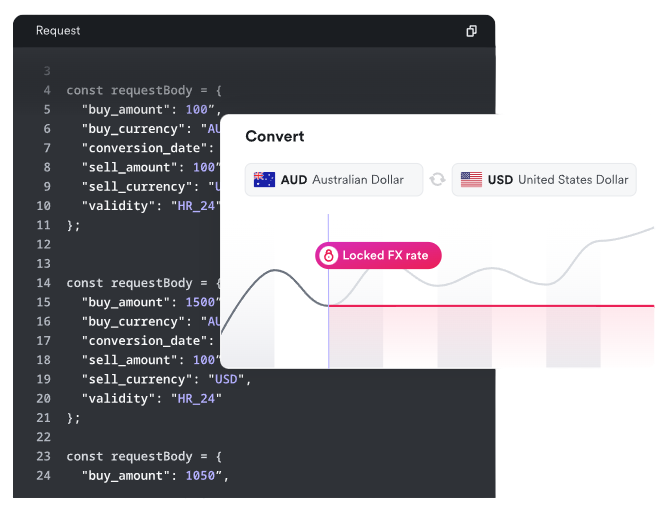The height and width of the screenshot is (511, 669).
Task: Click the padlock icon on the Locked FX rate badge
Action: [x=328, y=256]
